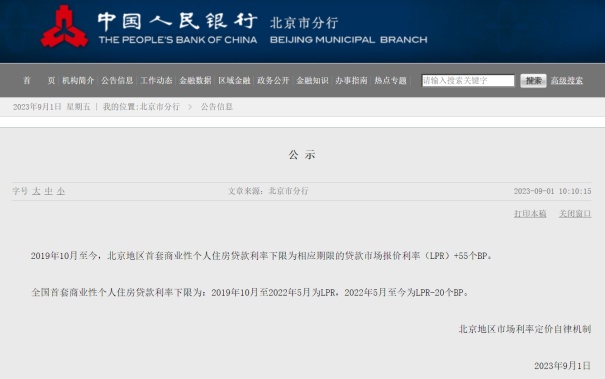Click the People's Bank of China red logo
The image size is (605, 379).
click(x=64, y=26)
